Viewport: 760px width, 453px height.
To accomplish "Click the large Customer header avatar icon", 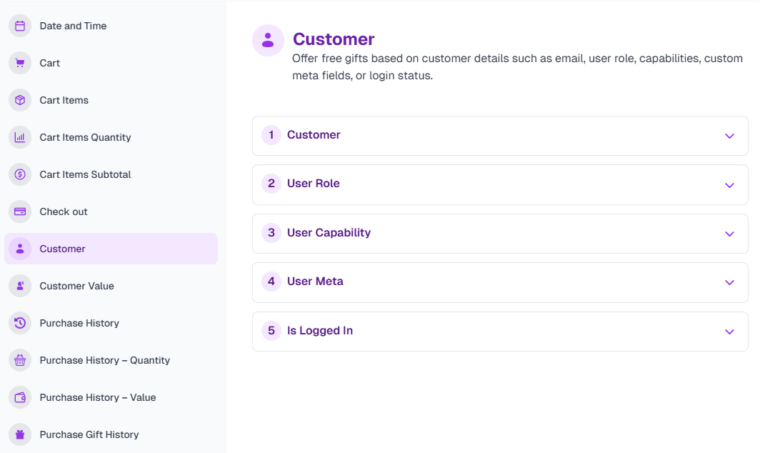I will (x=268, y=41).
